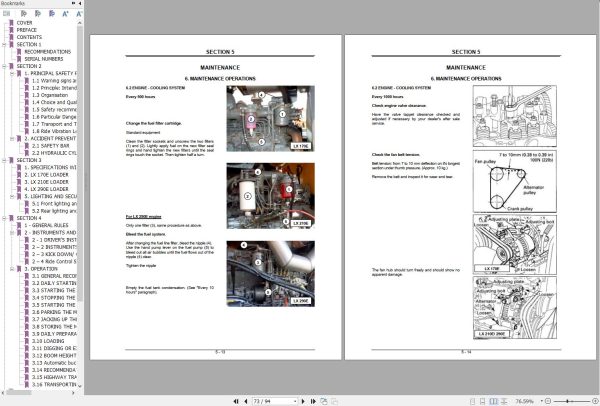Viewport: 600px width, 406px height.
Task: Open the bookmark options list icon
Action: click(x=7, y=14)
